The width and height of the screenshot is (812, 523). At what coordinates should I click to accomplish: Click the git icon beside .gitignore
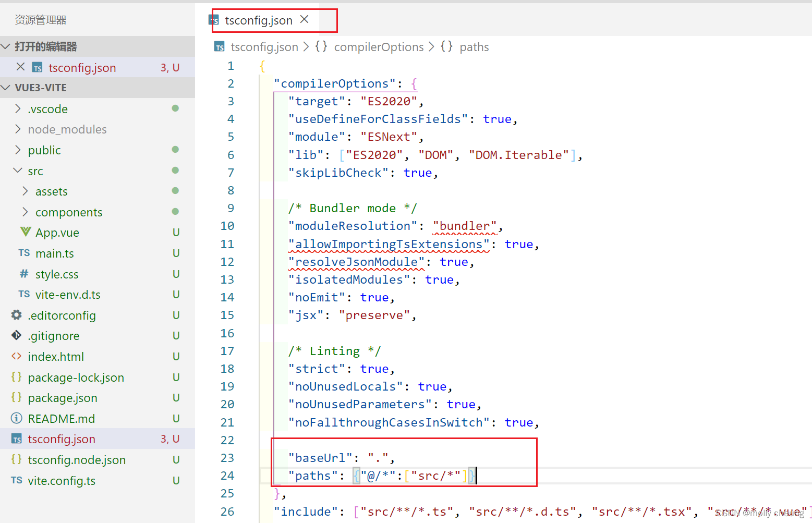point(17,335)
